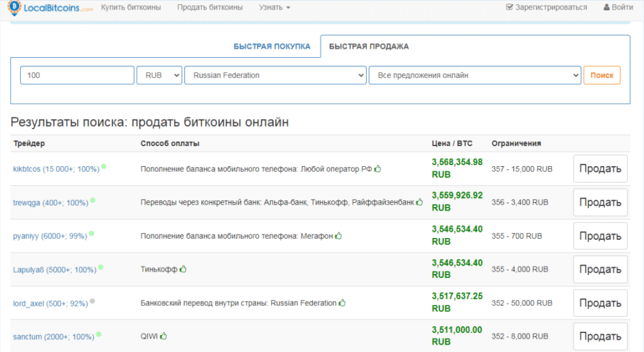Click online status dot of sanctum
Image resolution: width=644 pixels, height=352 pixels.
(99, 334)
